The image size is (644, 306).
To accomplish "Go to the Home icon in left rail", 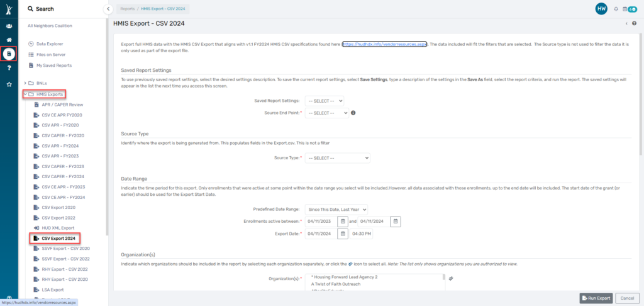I will pos(9,40).
